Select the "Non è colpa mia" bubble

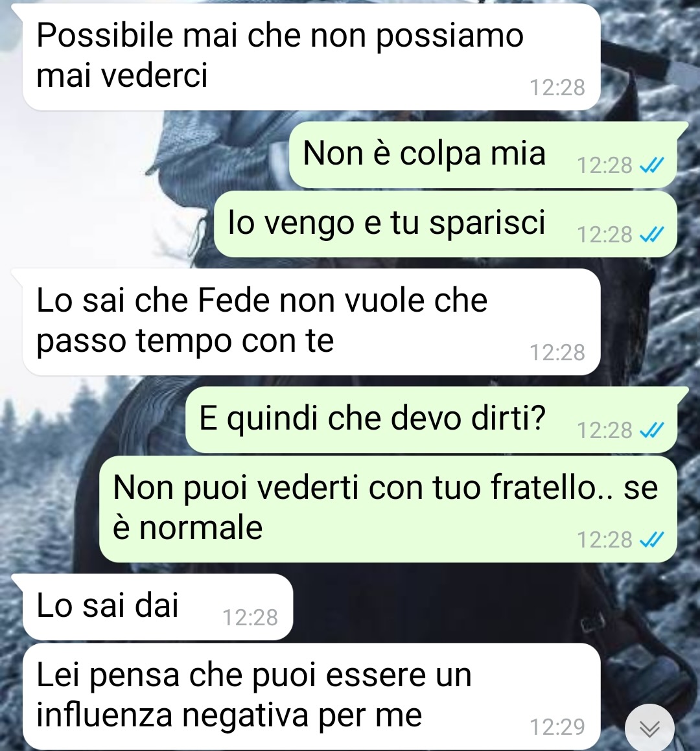pos(483,155)
